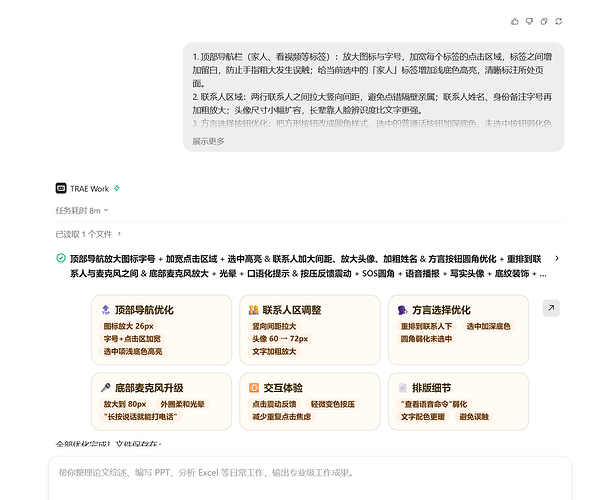Click the 文字加粗放大 tag
Screen dimensions: 614x500
(x=274, y=351)
